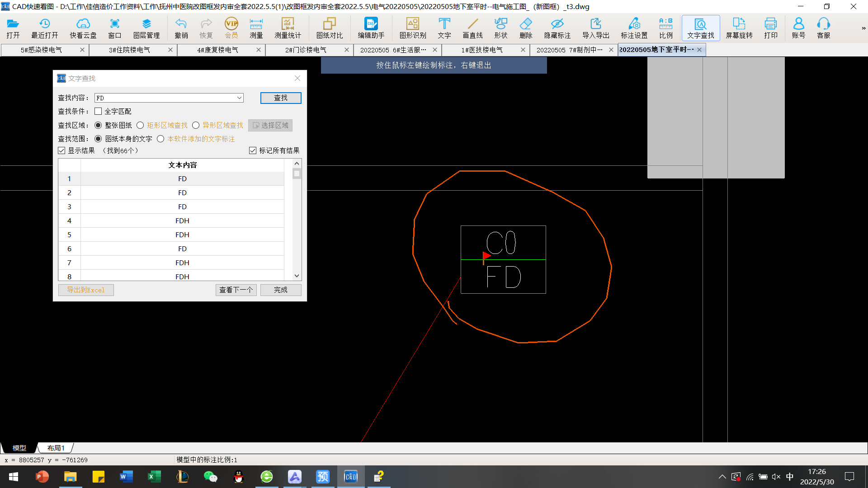Click the 撤销 undo icon
The image size is (868, 488).
[x=181, y=28]
